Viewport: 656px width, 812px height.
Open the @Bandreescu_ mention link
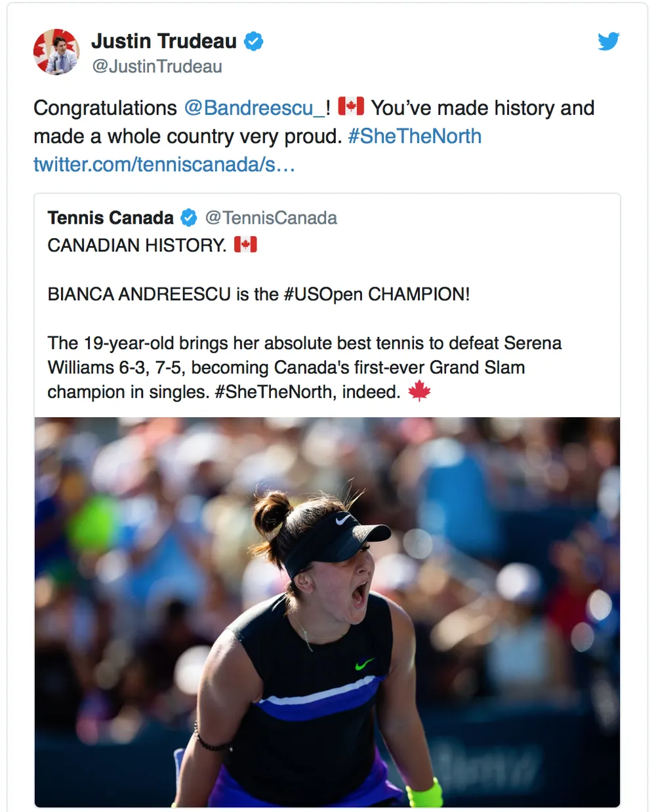click(254, 108)
